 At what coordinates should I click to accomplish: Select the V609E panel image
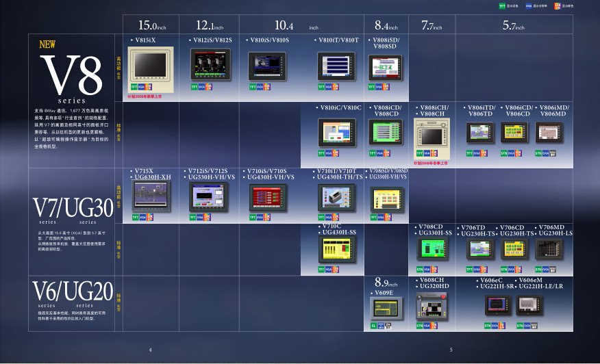386,309
